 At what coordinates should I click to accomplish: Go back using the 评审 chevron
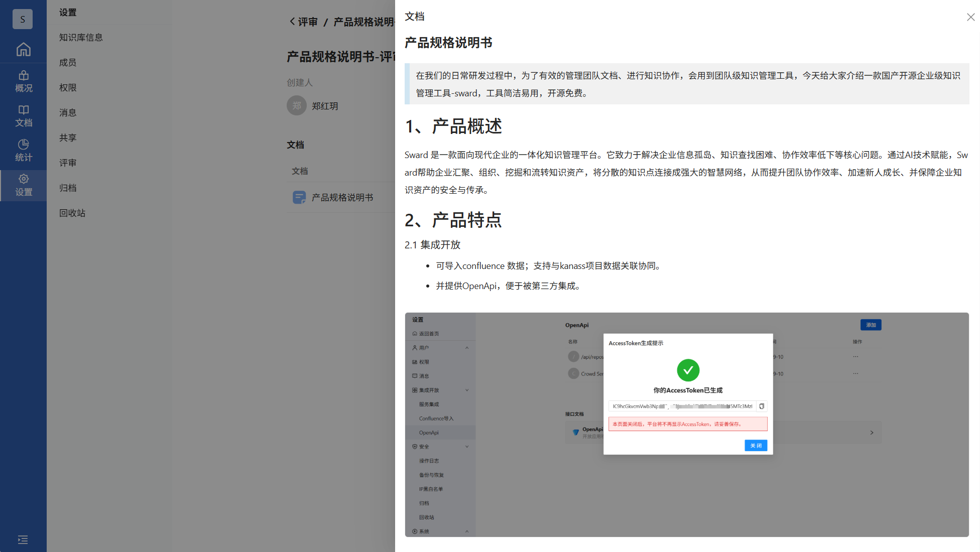(x=293, y=22)
